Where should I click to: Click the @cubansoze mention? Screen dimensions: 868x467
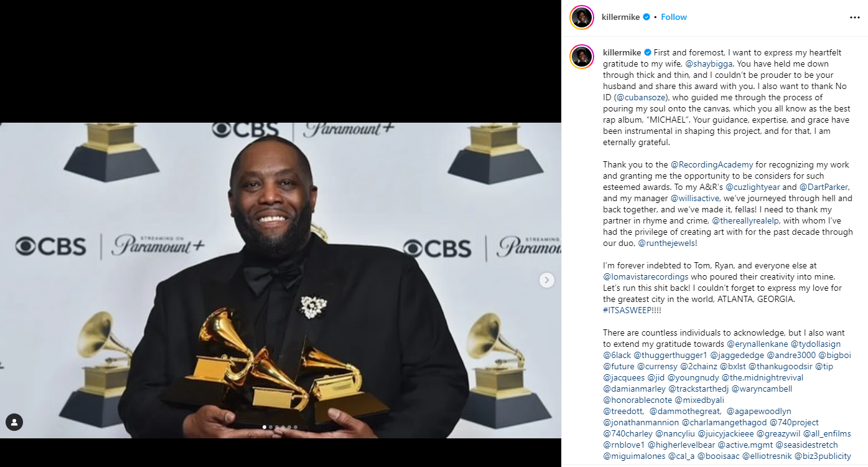click(641, 97)
